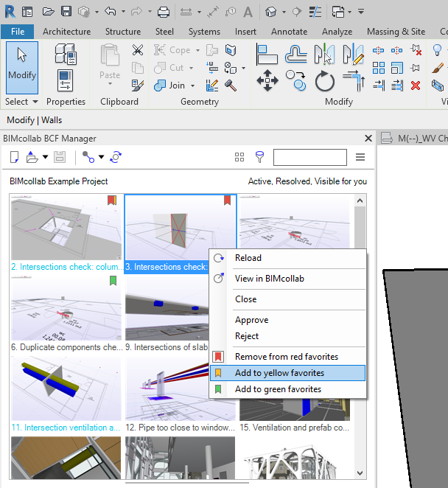Choose Add to yellow favorites

(288, 373)
